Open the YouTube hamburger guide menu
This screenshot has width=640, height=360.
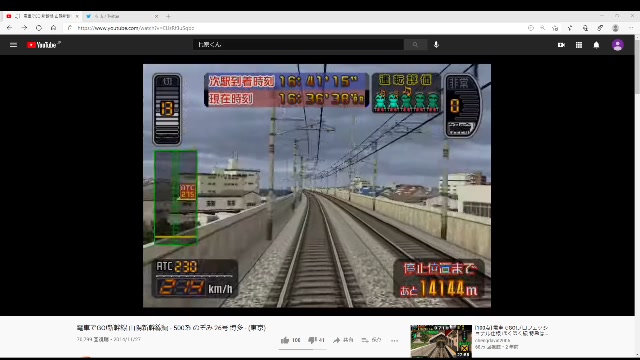click(x=13, y=45)
